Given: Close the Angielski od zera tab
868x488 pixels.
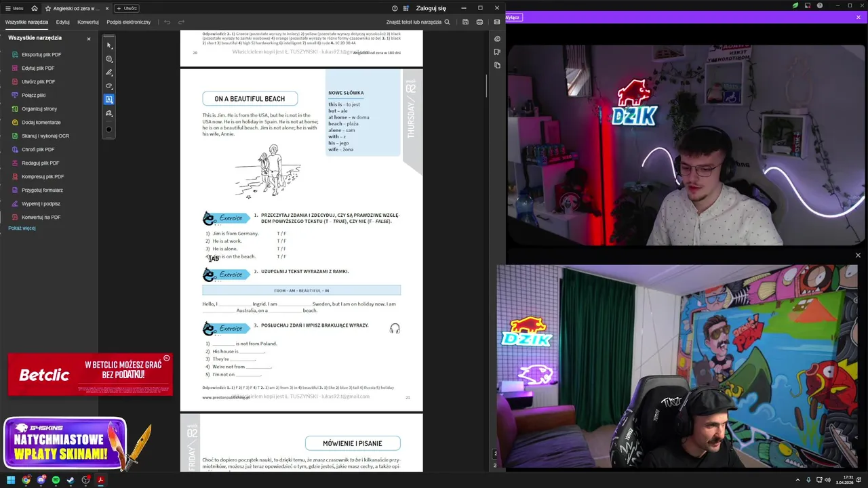Looking at the screenshot, I should [x=106, y=8].
